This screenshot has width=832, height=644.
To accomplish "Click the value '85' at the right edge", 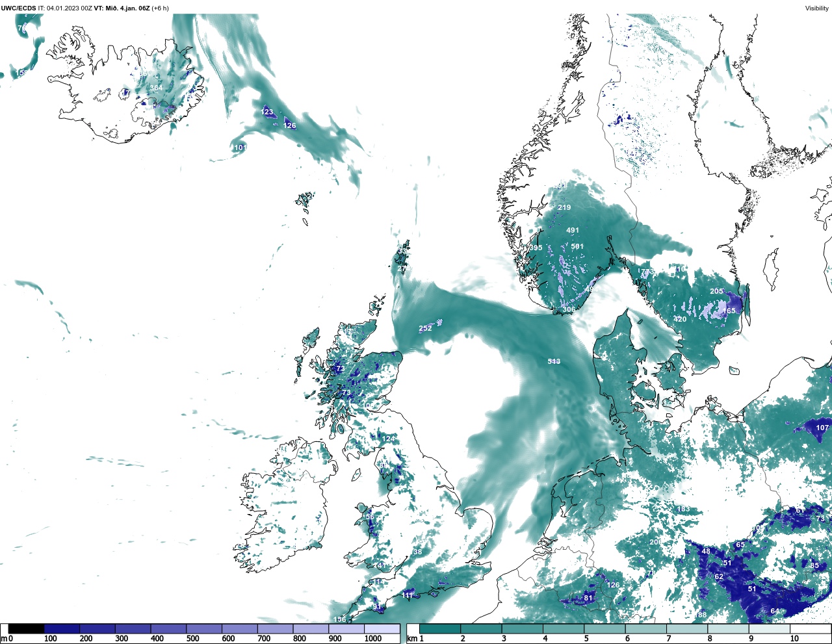I will click(814, 565).
